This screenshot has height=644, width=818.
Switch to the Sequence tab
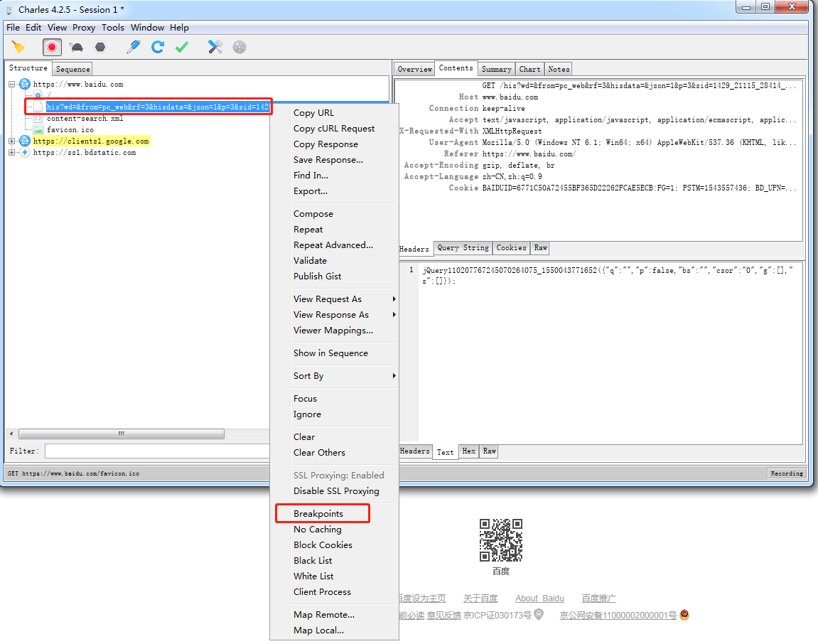click(x=72, y=69)
